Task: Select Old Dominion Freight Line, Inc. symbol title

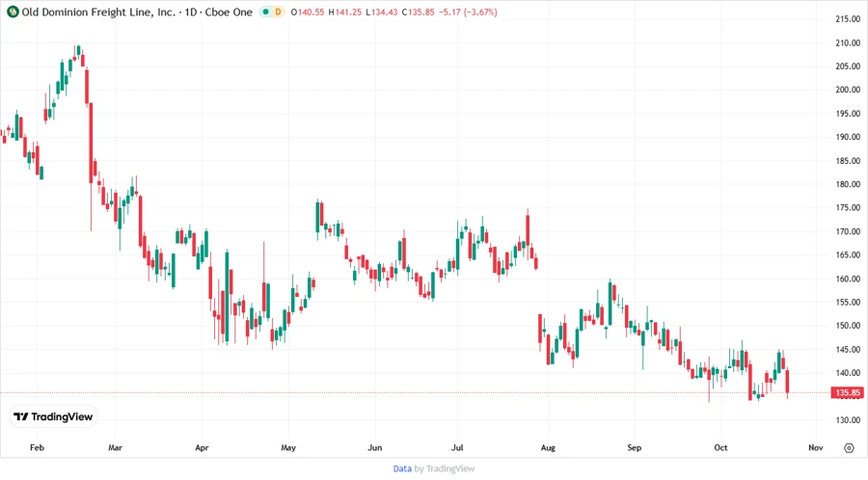Action: [x=98, y=13]
